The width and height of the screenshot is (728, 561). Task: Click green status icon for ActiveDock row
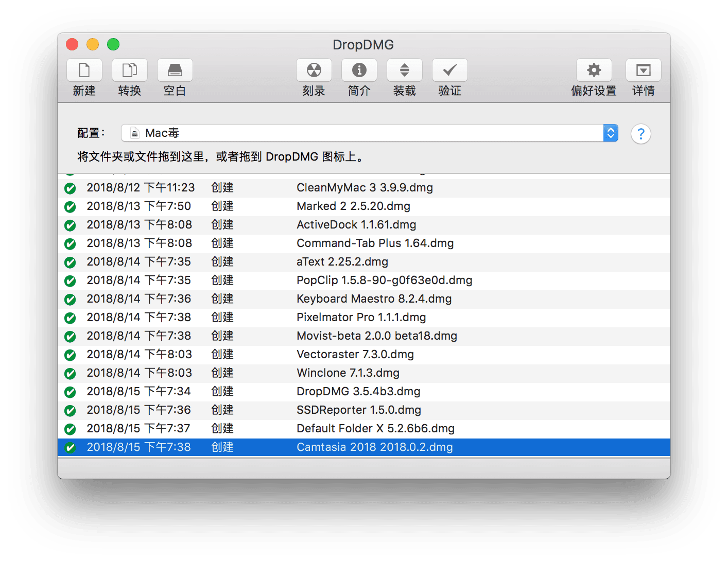coord(70,225)
